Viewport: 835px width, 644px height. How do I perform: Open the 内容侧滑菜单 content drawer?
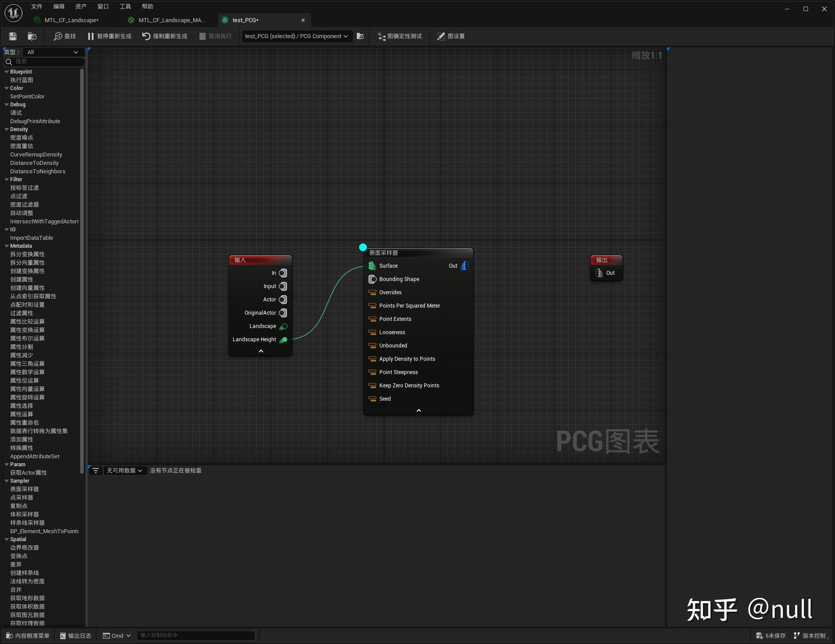(x=27, y=635)
